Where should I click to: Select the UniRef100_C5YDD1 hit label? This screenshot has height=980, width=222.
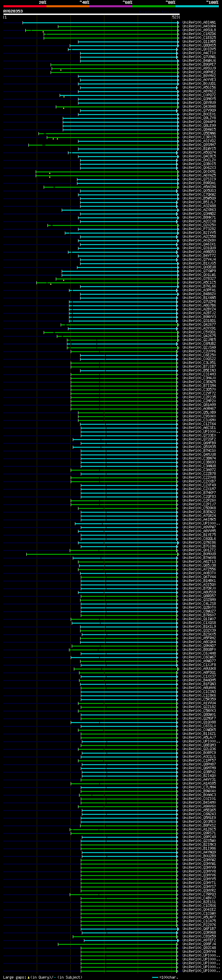[199, 332]
